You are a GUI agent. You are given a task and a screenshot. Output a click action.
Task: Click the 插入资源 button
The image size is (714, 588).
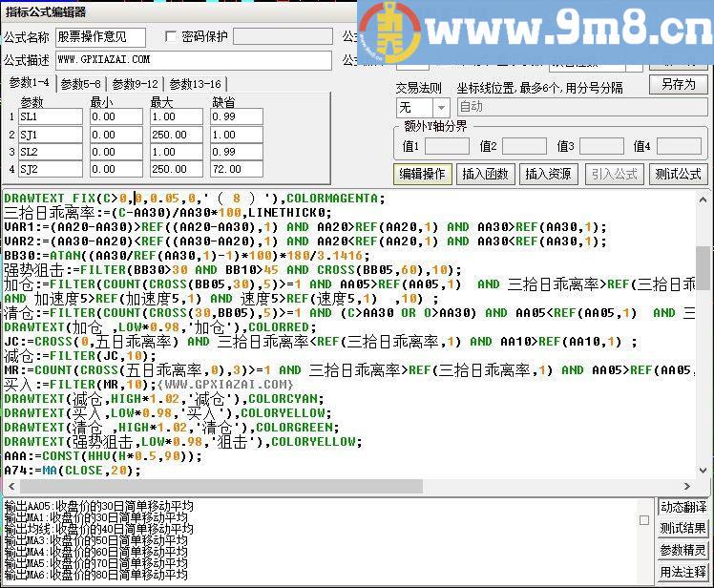point(548,174)
